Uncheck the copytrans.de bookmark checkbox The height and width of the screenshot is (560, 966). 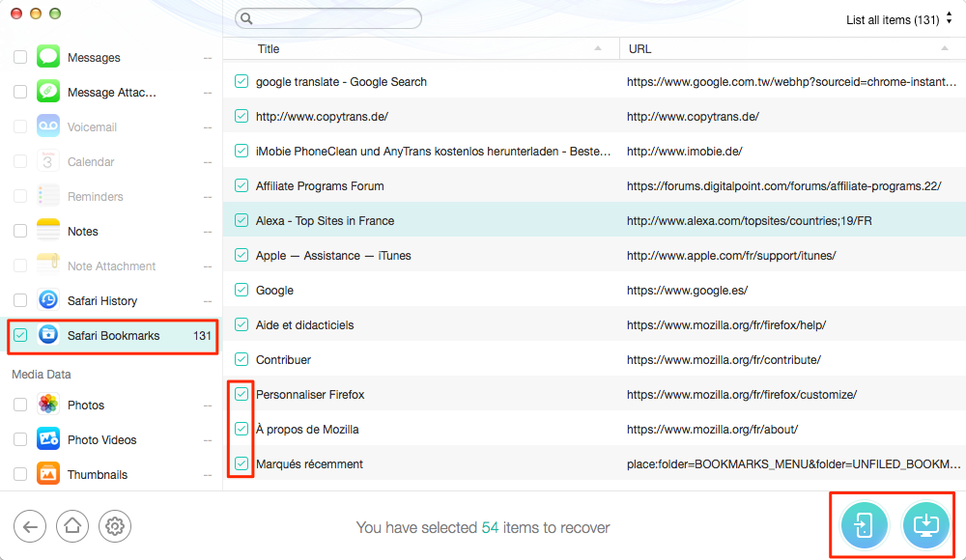[241, 116]
